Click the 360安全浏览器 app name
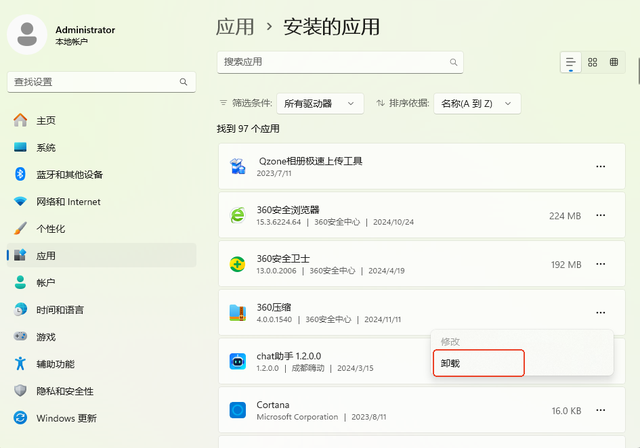This screenshot has height=448, width=640. pos(288,210)
